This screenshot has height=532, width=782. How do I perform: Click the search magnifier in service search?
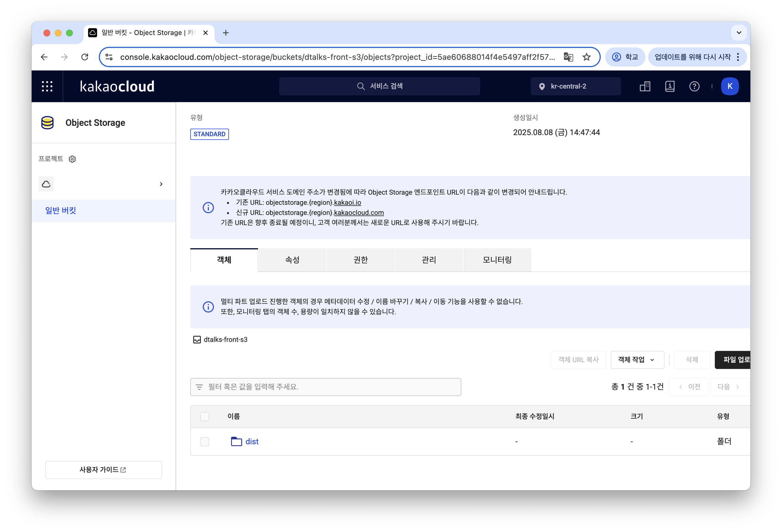(x=361, y=86)
